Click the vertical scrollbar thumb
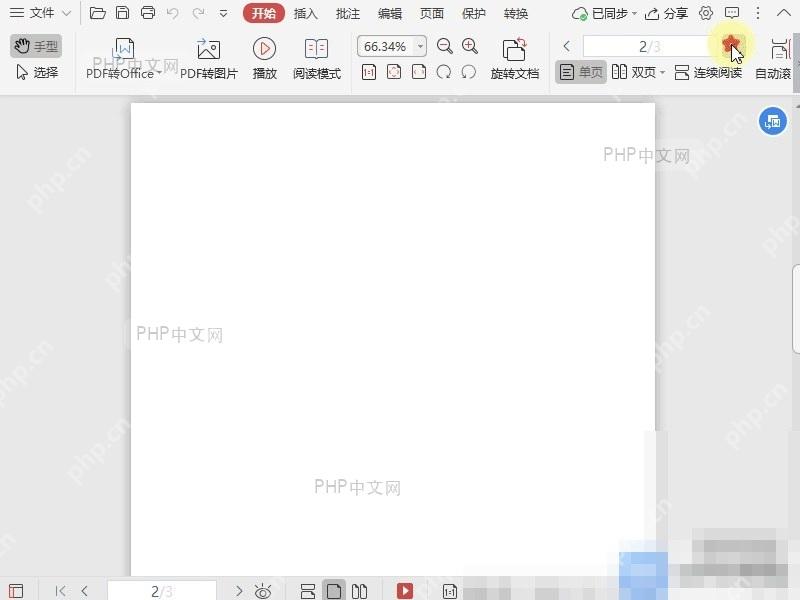The image size is (800, 600). [x=796, y=309]
